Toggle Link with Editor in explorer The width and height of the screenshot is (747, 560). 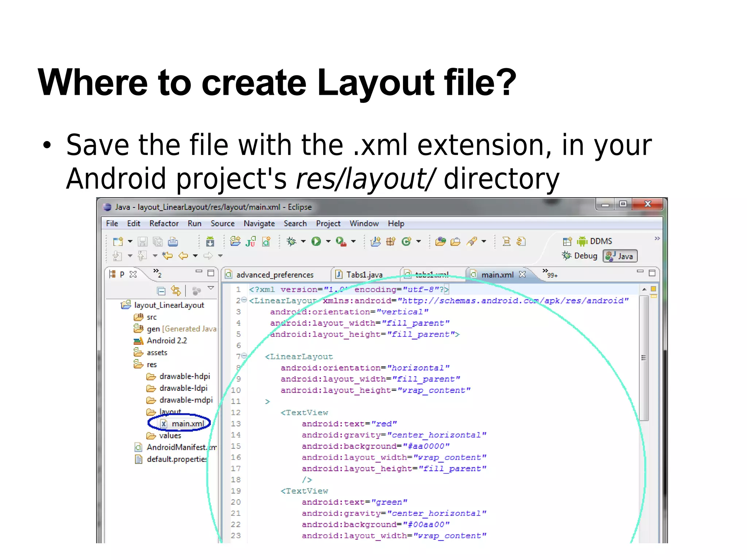176,291
